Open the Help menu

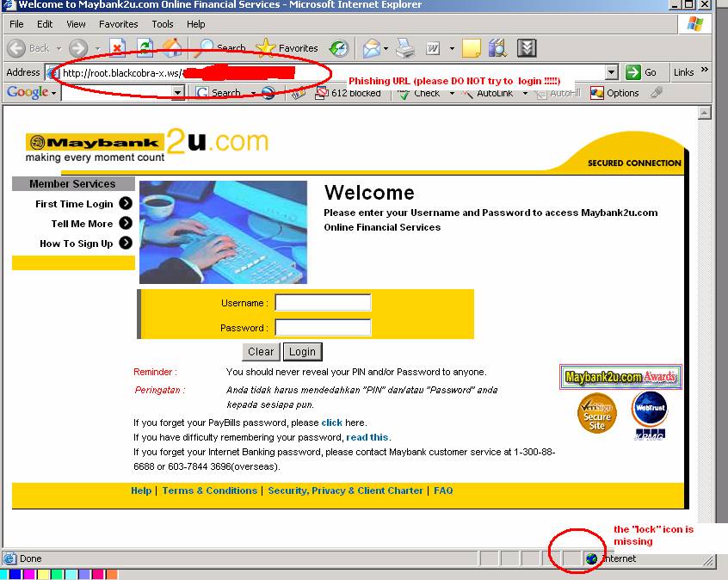195,24
